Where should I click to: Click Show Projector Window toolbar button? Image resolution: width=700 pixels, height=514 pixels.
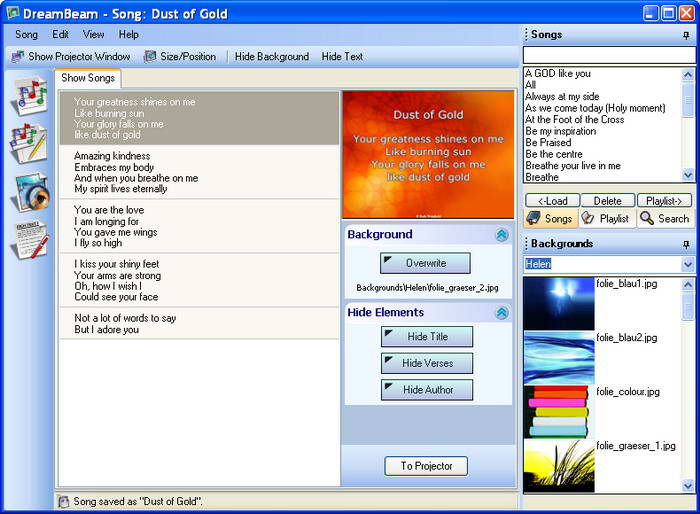click(71, 57)
